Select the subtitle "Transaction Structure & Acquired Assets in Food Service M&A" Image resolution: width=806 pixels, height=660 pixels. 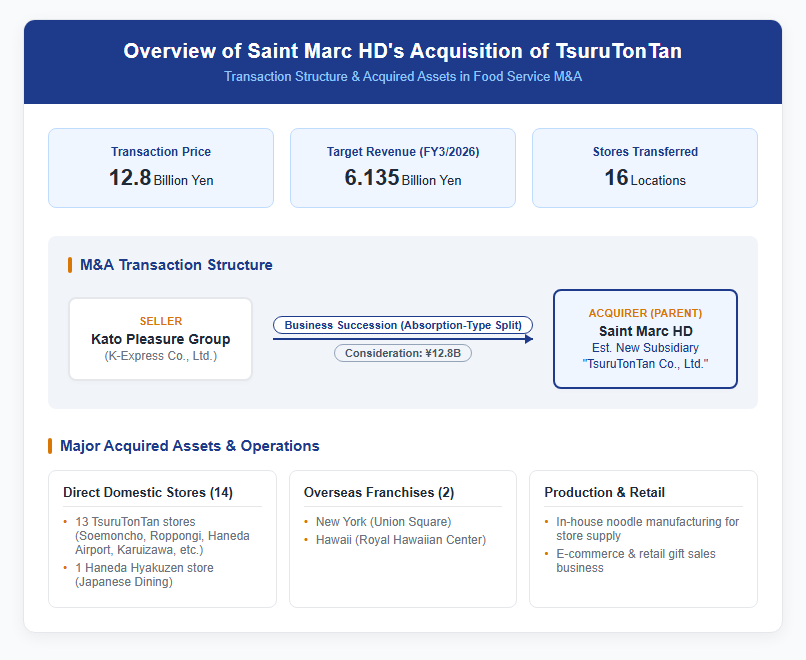click(x=402, y=77)
